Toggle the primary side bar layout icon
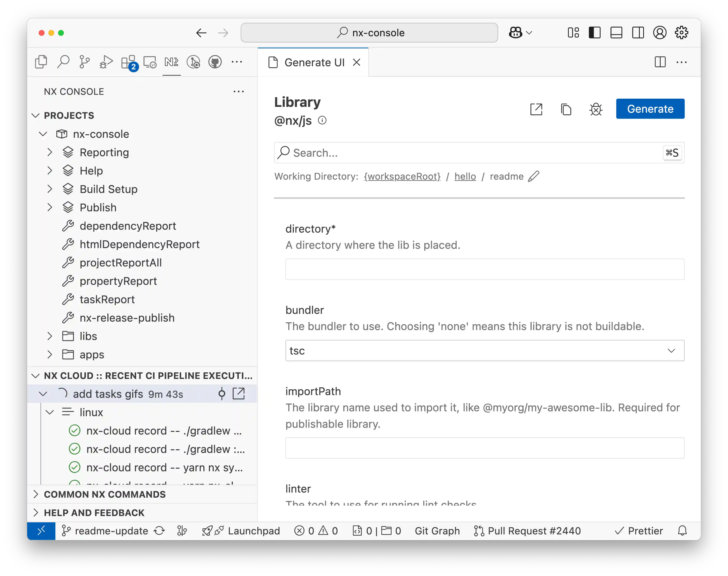The image size is (728, 576). (x=594, y=33)
